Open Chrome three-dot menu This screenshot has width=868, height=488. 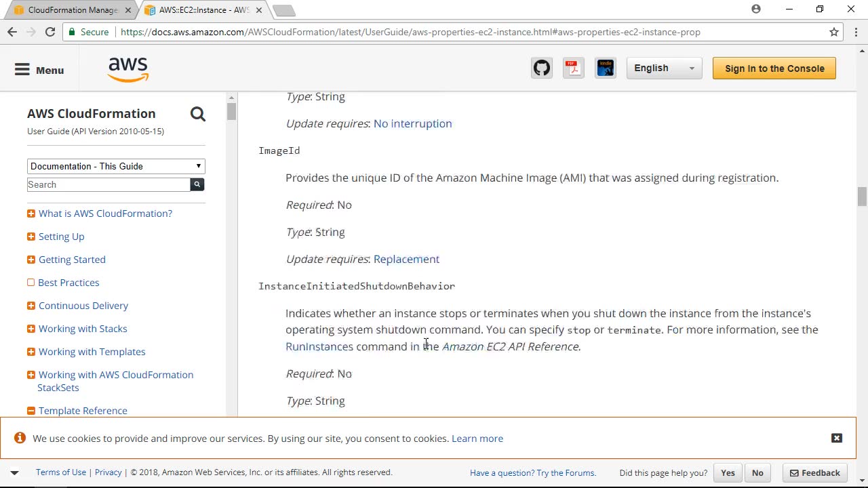pyautogui.click(x=856, y=32)
